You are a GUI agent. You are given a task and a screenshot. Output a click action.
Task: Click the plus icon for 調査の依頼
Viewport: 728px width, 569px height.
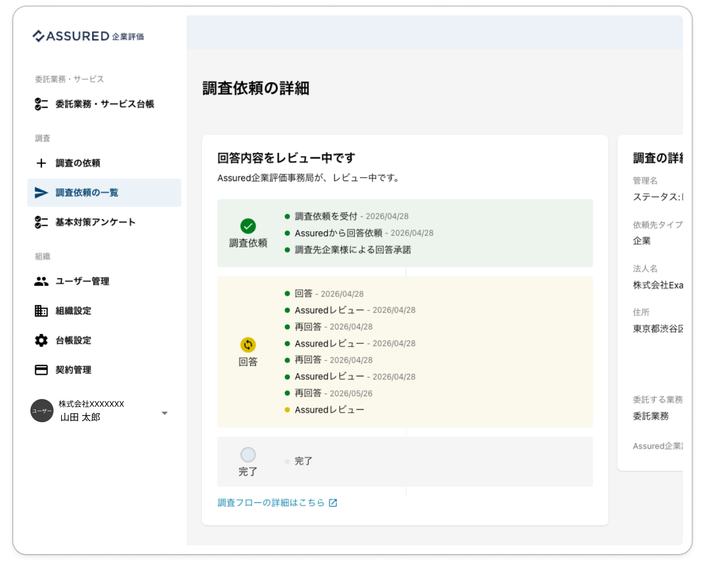click(41, 163)
